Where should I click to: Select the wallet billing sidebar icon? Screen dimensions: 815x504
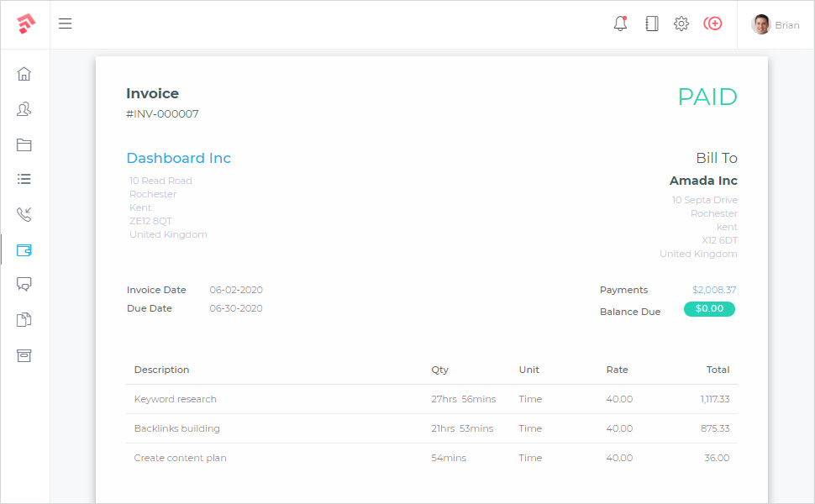(24, 249)
